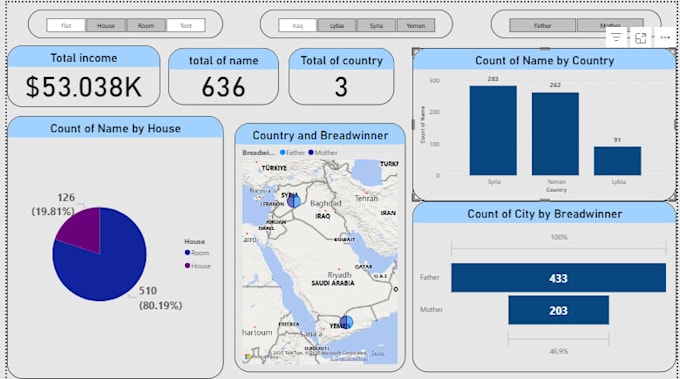This screenshot has height=379, width=680.
Task: Click the Room legend color marker
Action: 187,252
